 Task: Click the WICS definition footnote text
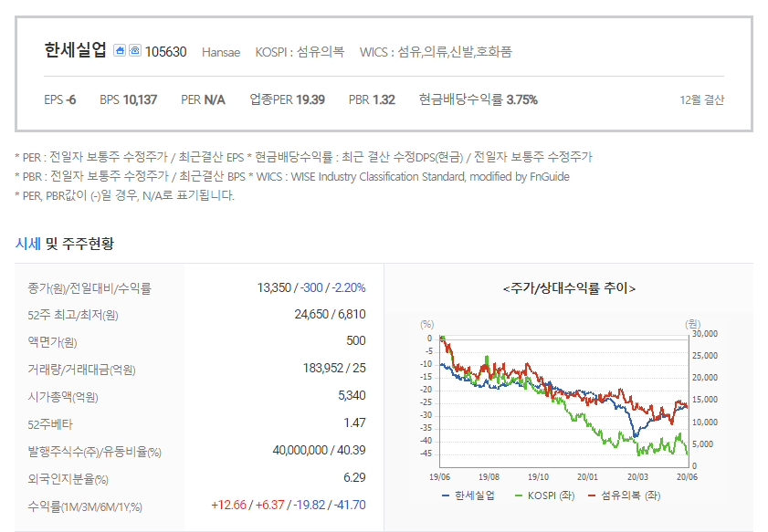413,177
